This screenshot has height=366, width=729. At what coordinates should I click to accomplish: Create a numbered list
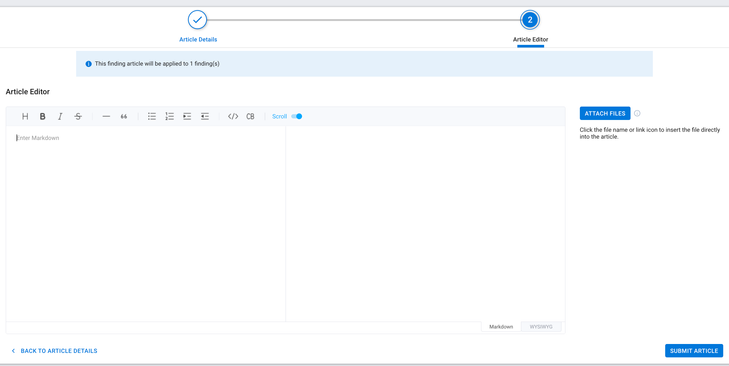169,116
